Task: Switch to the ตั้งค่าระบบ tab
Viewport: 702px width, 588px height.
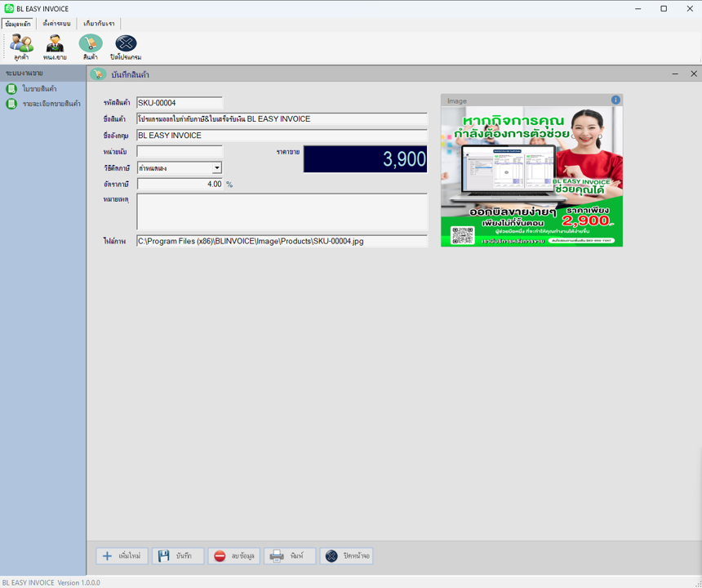Action: (58, 24)
